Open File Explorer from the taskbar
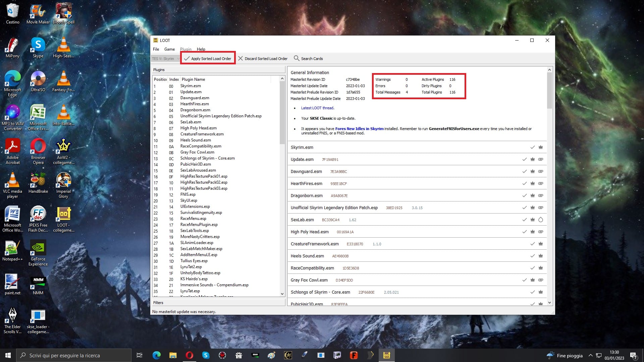The height and width of the screenshot is (362, 644). coord(173,355)
